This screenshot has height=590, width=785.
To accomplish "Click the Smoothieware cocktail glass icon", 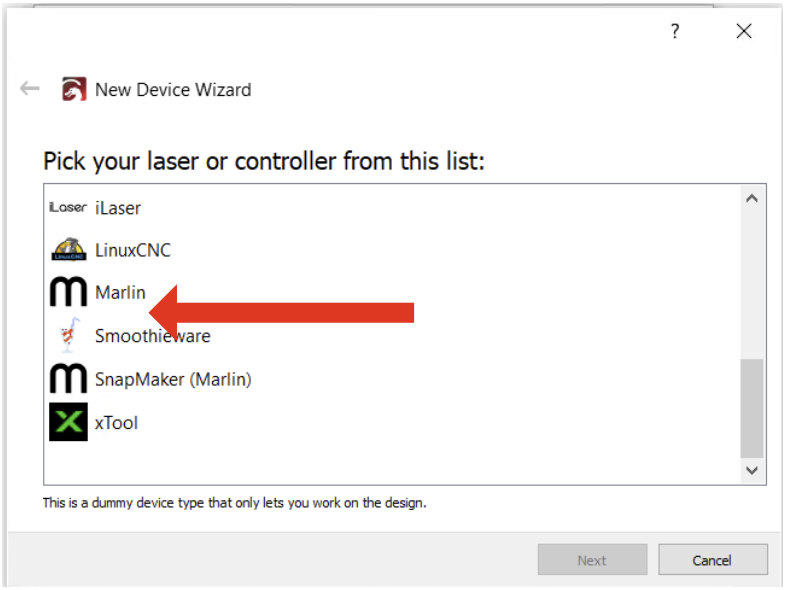I will 69,335.
